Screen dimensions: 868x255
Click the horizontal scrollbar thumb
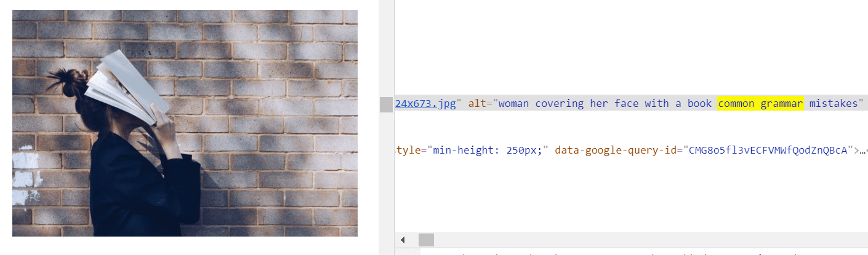tap(426, 240)
